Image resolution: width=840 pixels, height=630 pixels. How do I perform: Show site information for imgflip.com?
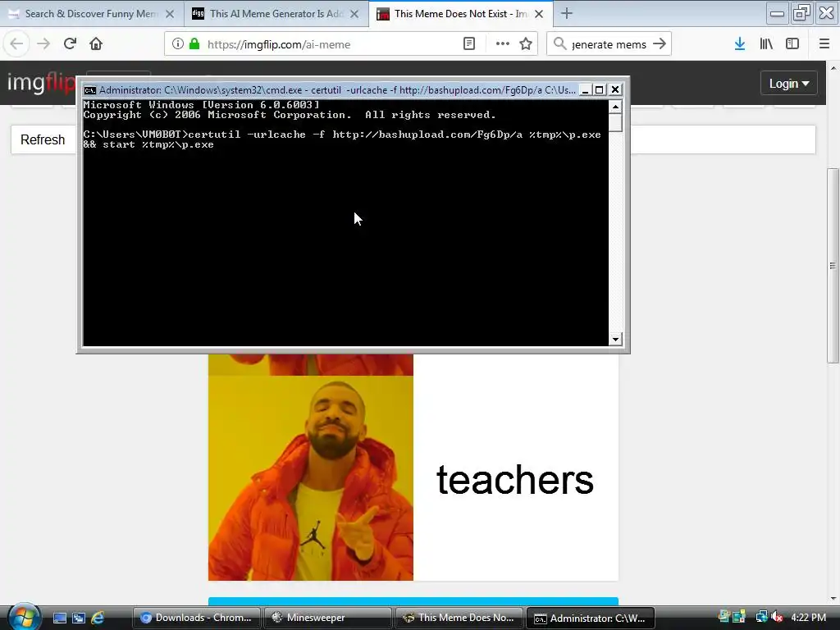pos(178,44)
